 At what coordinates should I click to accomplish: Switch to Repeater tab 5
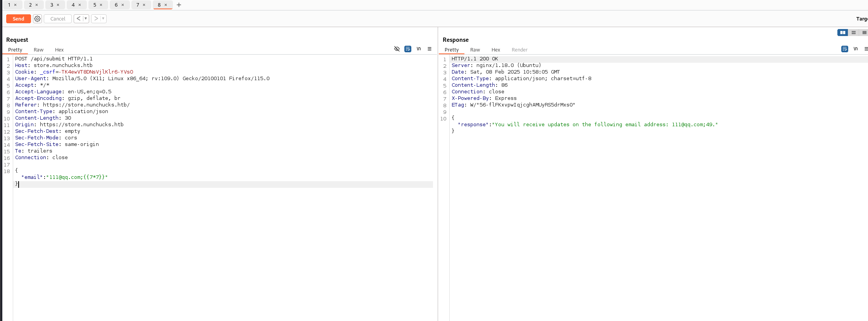95,5
